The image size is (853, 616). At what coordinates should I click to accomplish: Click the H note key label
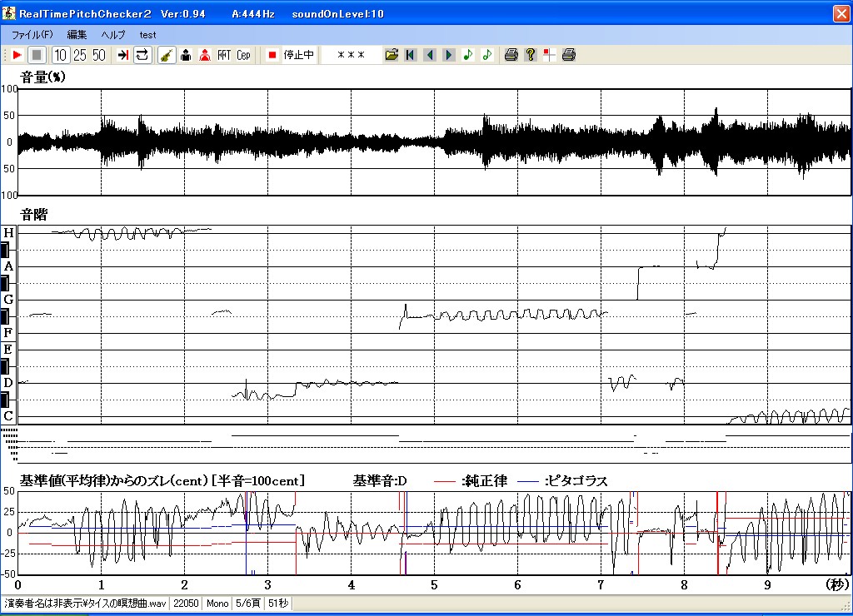[8, 233]
